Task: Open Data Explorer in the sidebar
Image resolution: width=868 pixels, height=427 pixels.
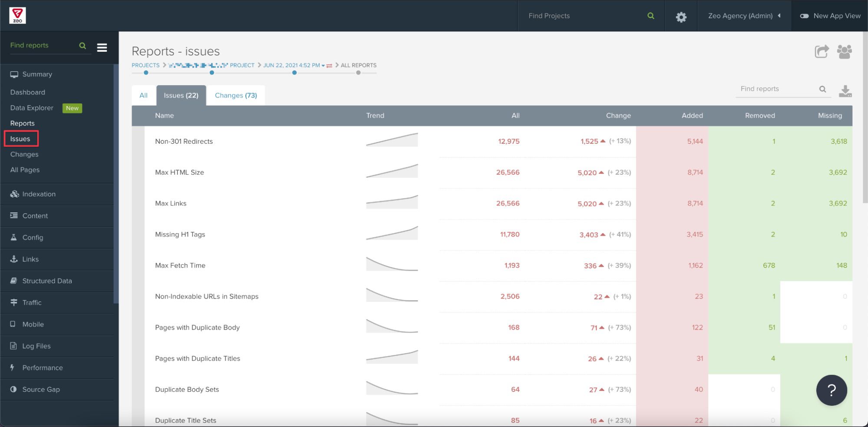Action: pos(32,108)
